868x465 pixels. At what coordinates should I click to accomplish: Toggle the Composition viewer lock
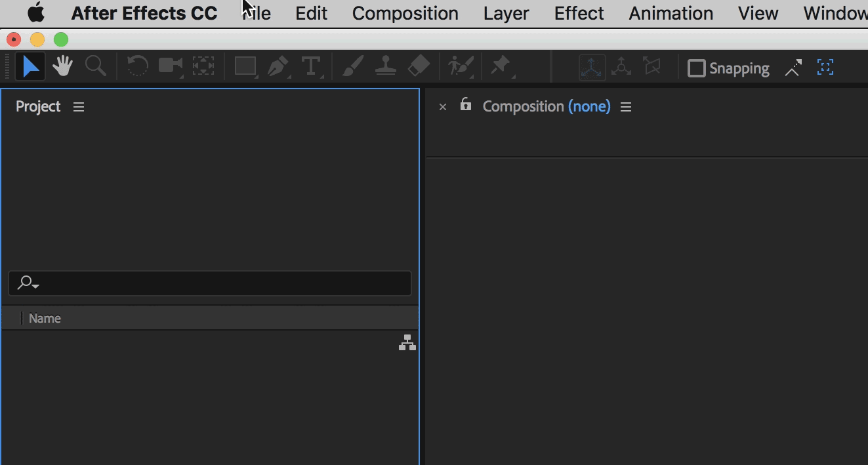(466, 104)
